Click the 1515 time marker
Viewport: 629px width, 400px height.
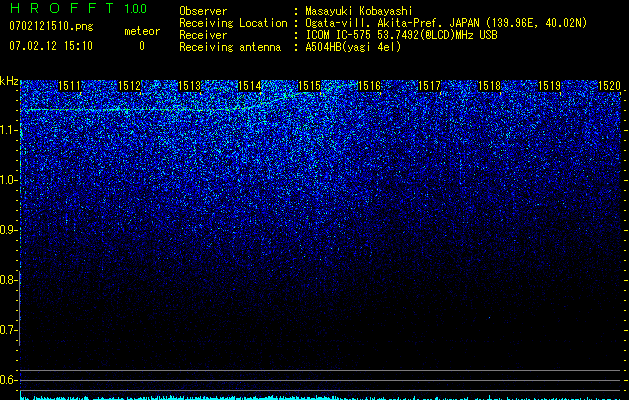point(309,86)
